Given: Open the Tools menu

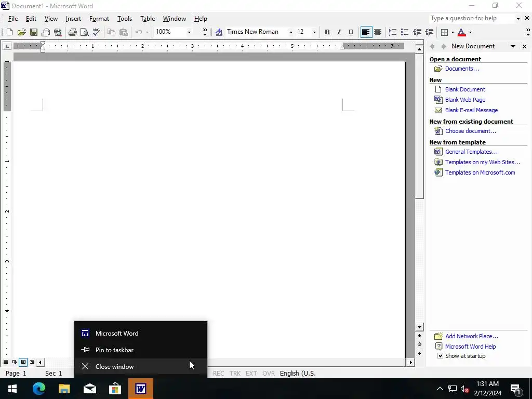Looking at the screenshot, I should pos(125,19).
